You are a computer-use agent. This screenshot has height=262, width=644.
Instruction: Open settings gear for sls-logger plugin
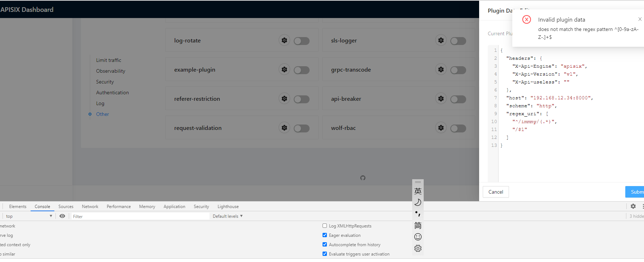point(441,40)
